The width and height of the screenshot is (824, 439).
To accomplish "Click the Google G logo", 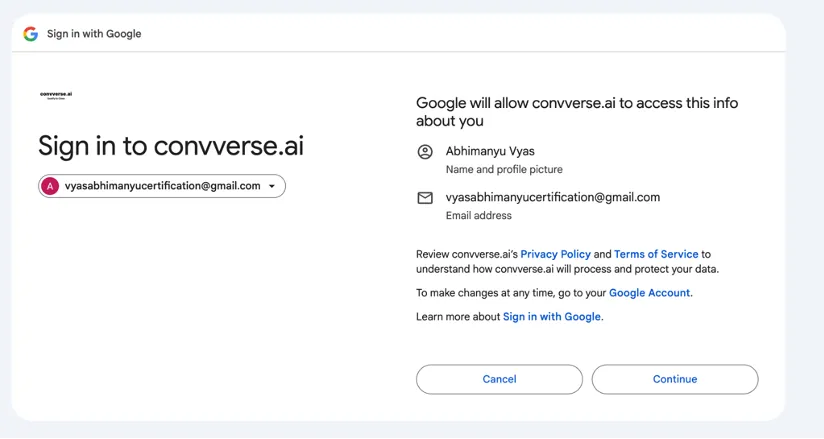I will click(x=30, y=34).
